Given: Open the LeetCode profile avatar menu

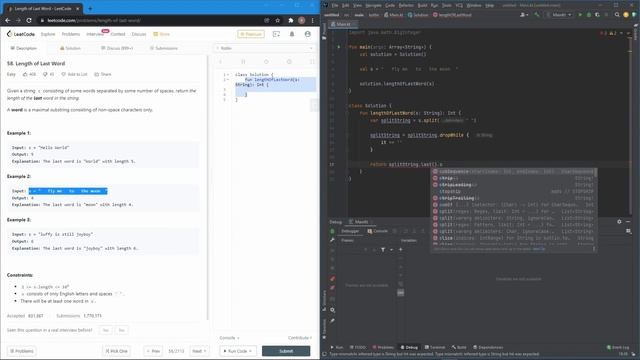Looking at the screenshot, I should [x=308, y=34].
